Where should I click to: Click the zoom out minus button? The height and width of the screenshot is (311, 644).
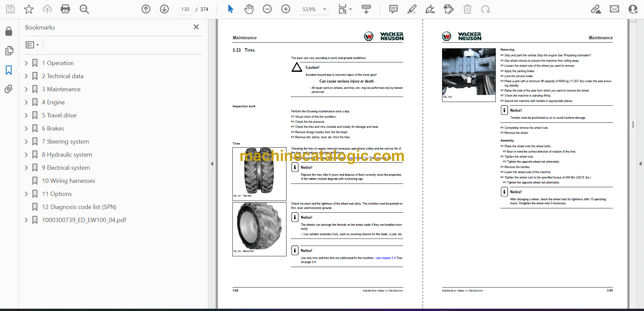coord(267,9)
